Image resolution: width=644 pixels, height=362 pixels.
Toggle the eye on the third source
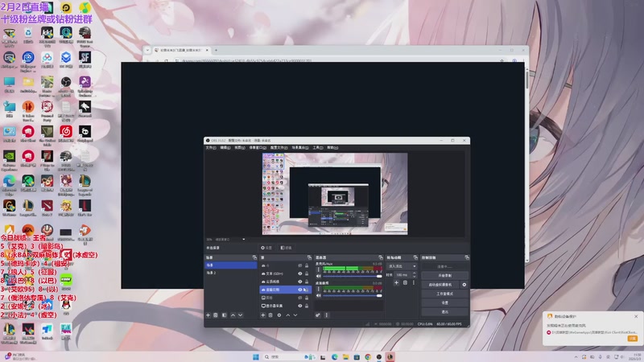tap(299, 282)
